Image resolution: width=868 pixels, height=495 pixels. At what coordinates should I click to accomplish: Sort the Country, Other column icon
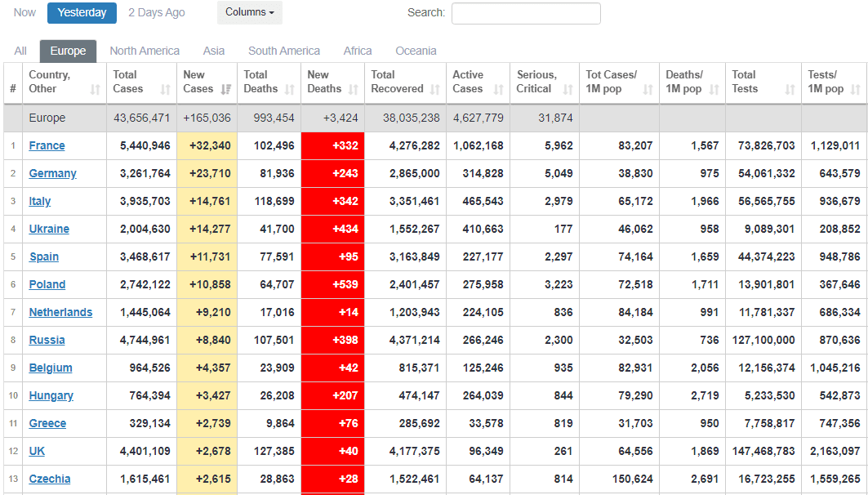[x=96, y=89]
